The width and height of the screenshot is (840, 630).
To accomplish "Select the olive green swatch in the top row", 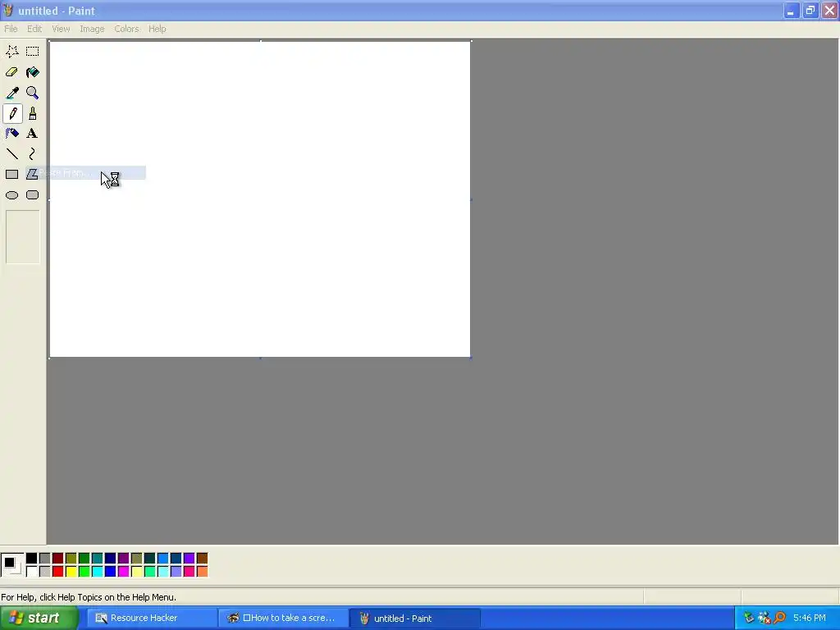I will [71, 558].
